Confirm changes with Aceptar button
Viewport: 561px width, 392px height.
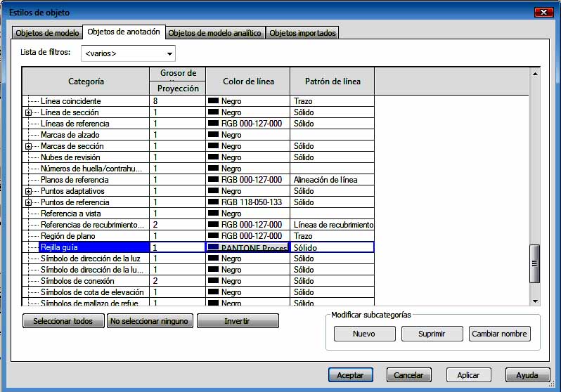350,375
